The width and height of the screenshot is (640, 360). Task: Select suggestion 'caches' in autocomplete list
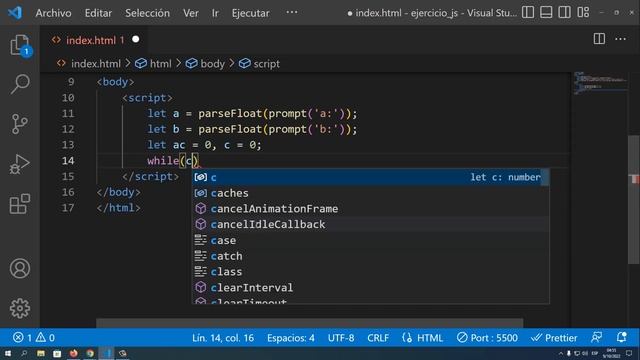click(370, 193)
